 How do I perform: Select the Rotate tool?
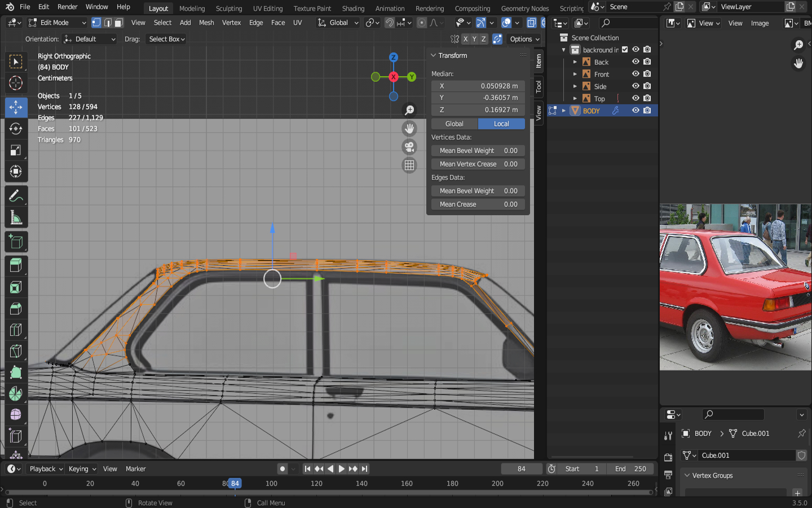16,129
